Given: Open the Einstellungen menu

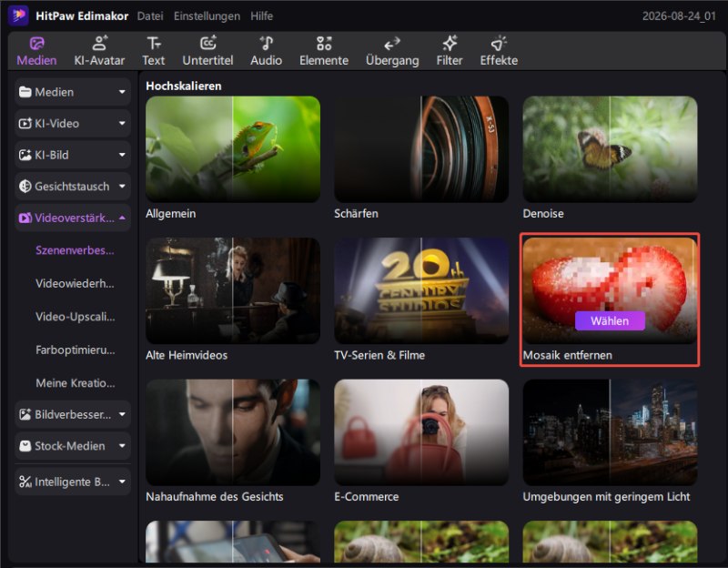Looking at the screenshot, I should (x=207, y=15).
